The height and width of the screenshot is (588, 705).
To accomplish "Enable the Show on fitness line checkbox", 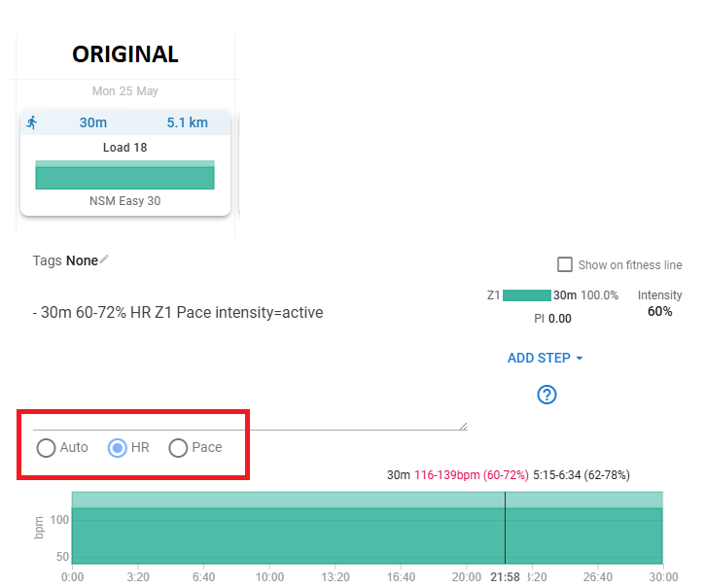I will pyautogui.click(x=564, y=264).
